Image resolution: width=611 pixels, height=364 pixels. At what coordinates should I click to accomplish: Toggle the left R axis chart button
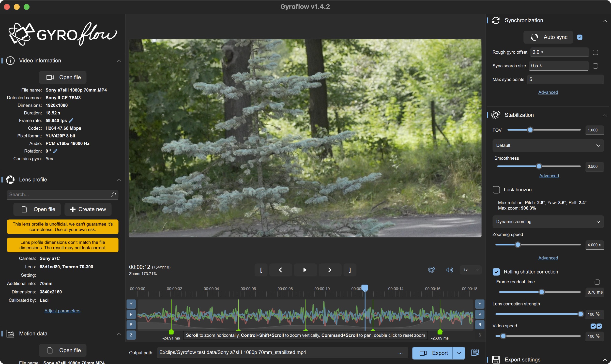(x=131, y=325)
